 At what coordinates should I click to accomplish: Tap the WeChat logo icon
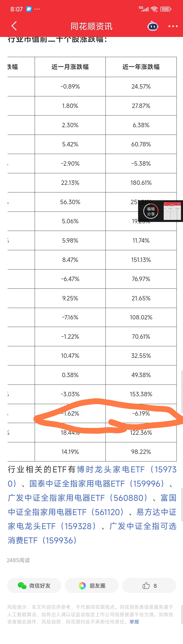tap(22, 585)
